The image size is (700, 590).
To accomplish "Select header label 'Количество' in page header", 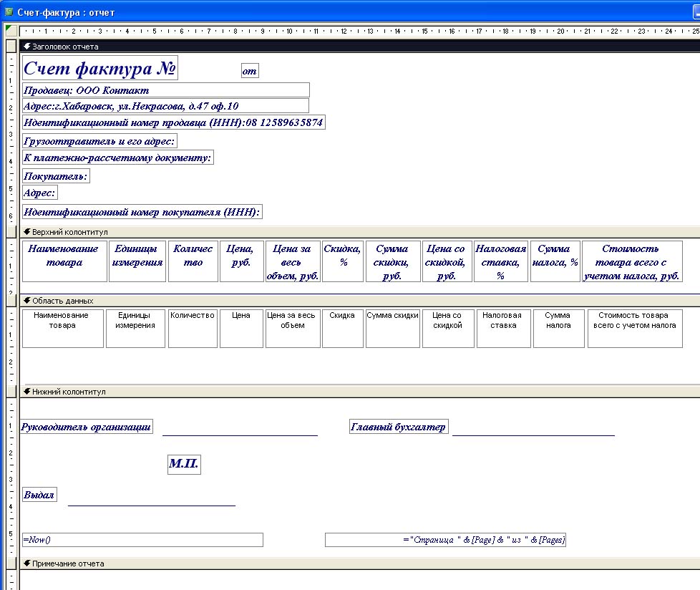I will coord(193,261).
